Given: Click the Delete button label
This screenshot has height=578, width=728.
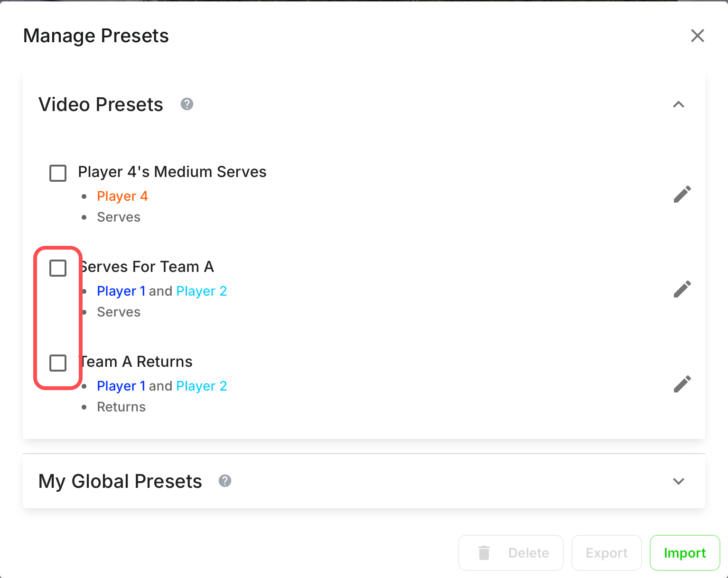Looking at the screenshot, I should [x=528, y=553].
